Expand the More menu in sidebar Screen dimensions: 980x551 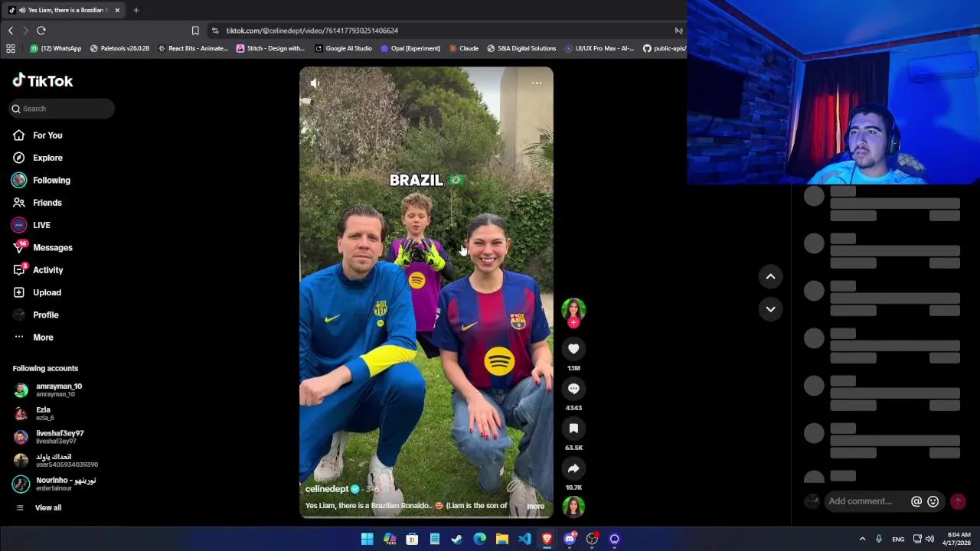pos(33,337)
